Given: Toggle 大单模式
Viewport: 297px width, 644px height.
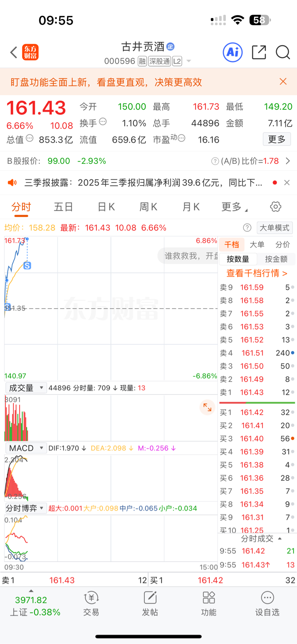Looking at the screenshot, I should tap(275, 228).
